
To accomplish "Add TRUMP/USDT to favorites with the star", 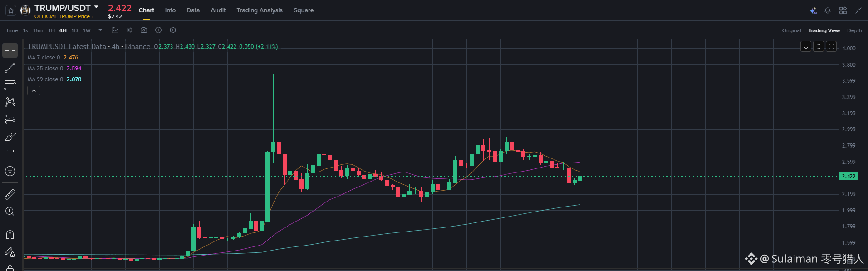I will pos(11,10).
